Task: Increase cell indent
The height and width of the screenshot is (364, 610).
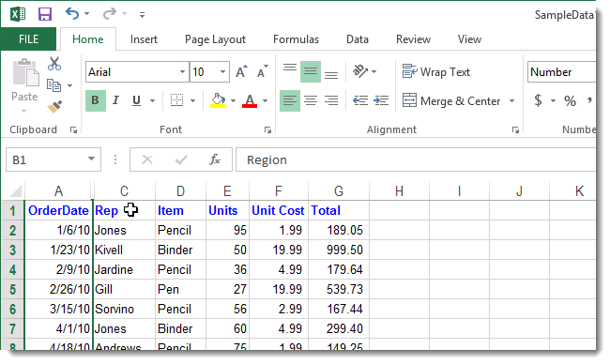Action: pos(381,100)
